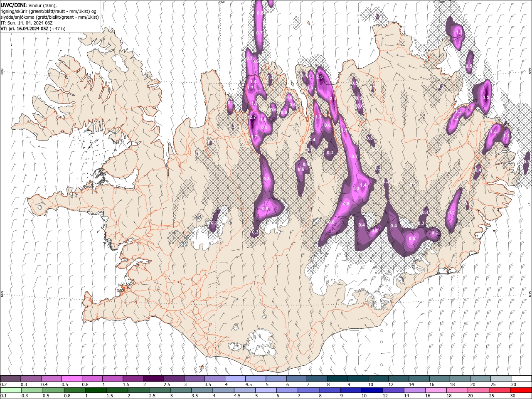The width and height of the screenshot is (532, 399).
Task: Click the UWC/DINI model title text
Action: (x=14, y=5)
